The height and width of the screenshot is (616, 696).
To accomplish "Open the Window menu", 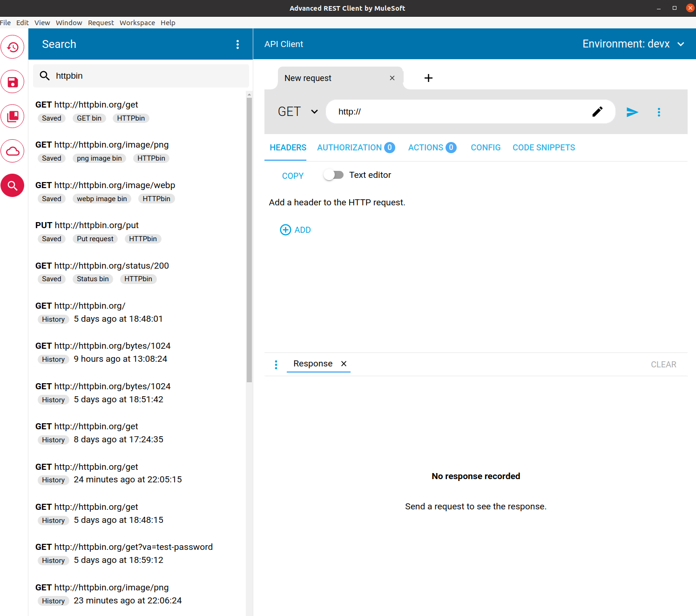I will coord(69,23).
